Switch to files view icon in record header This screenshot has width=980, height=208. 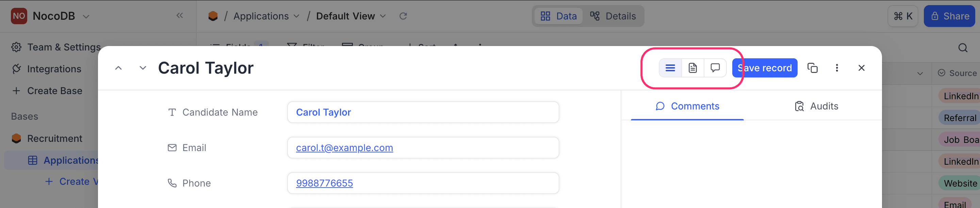pos(692,68)
